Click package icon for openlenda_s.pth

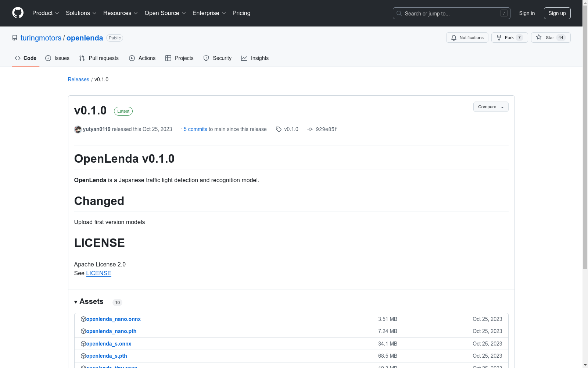83,356
